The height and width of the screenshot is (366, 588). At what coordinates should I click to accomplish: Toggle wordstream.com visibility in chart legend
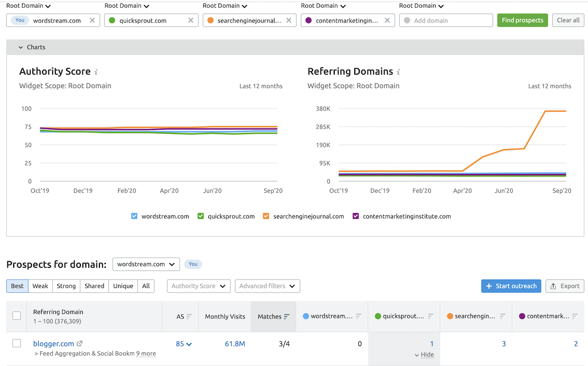tap(134, 216)
